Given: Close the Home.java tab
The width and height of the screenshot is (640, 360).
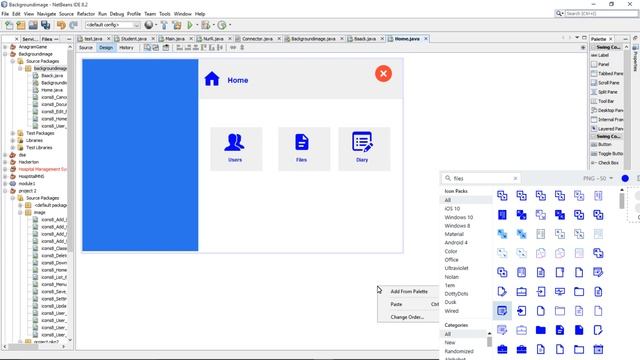Looking at the screenshot, I should 426,39.
